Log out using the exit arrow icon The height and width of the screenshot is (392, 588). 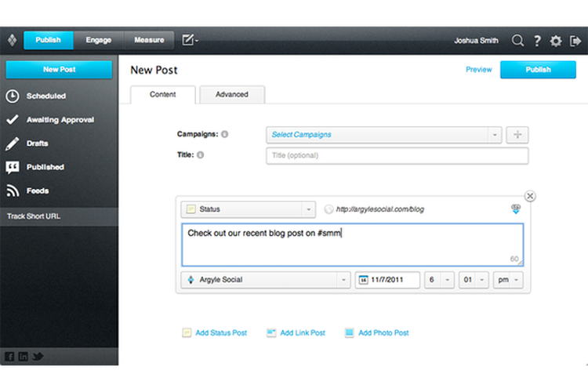click(575, 41)
